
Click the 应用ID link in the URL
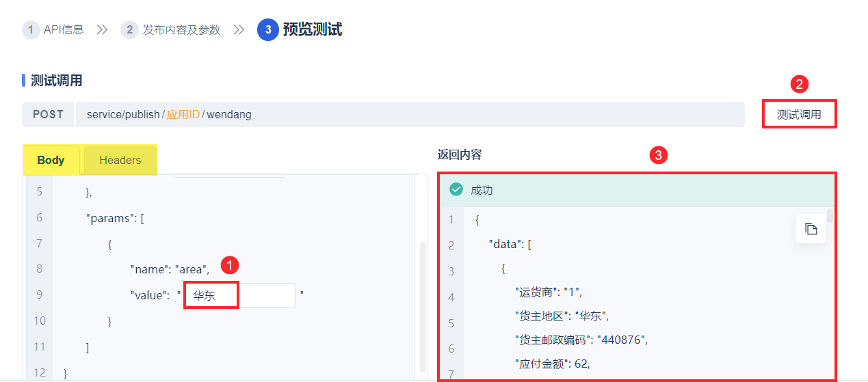183,115
